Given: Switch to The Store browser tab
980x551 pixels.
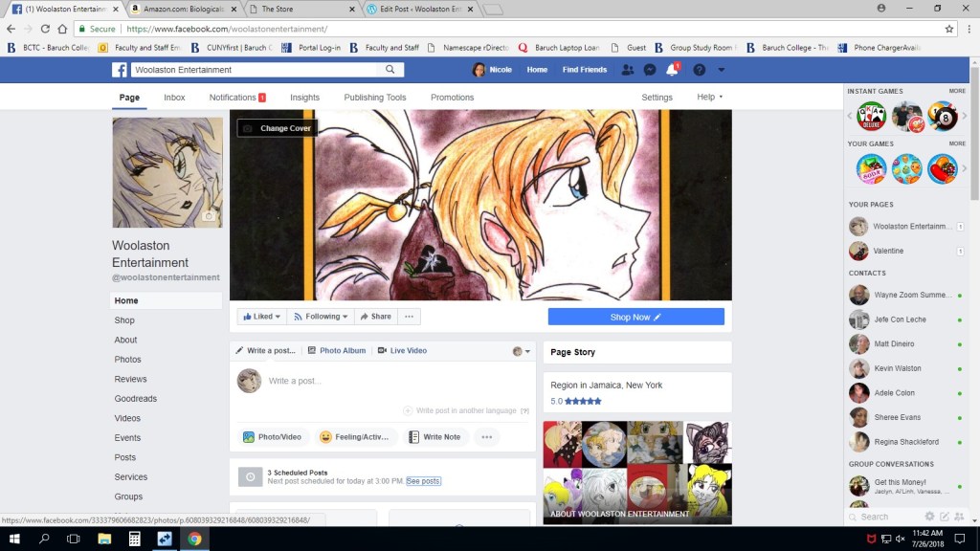Looking at the screenshot, I should [300, 9].
